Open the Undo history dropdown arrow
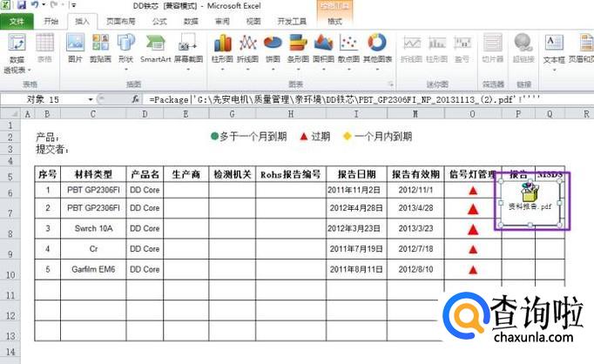594x364 pixels. tap(44, 5)
